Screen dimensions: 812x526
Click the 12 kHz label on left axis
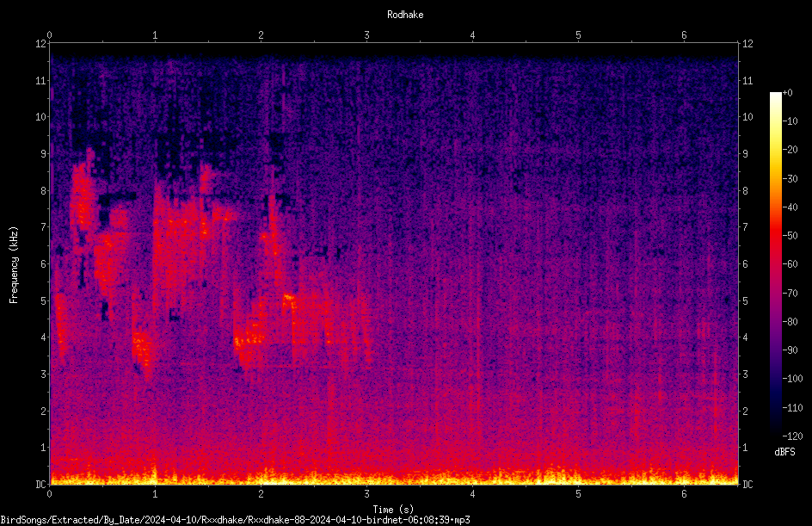(40, 44)
